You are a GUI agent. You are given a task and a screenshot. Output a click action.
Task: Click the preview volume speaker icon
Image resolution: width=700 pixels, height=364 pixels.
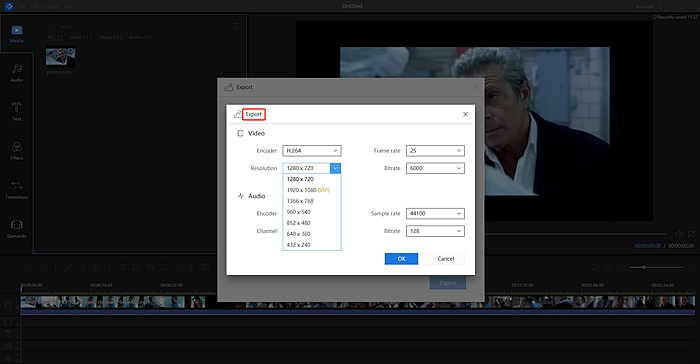tap(679, 234)
